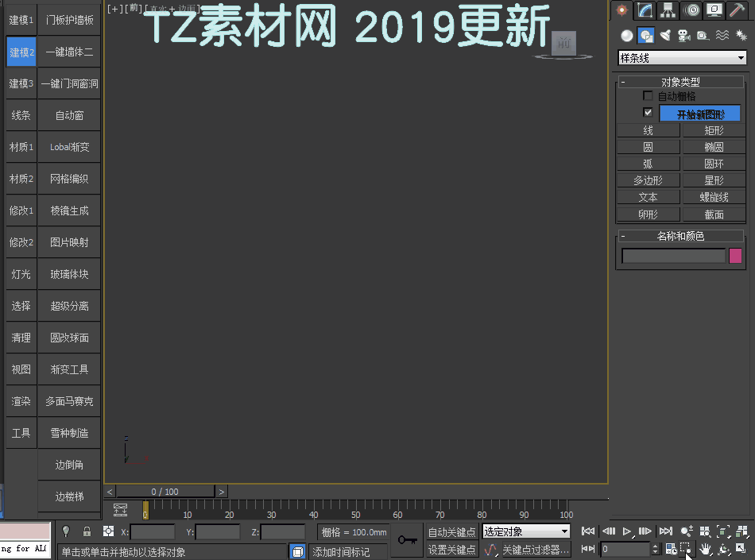The image size is (755, 560).
Task: Open the Display panel tab
Action: [x=714, y=10]
